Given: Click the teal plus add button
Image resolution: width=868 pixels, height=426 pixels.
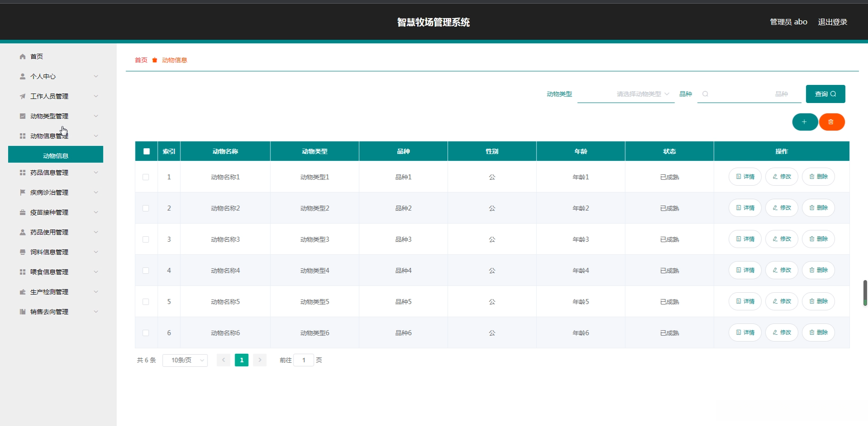Looking at the screenshot, I should point(805,122).
